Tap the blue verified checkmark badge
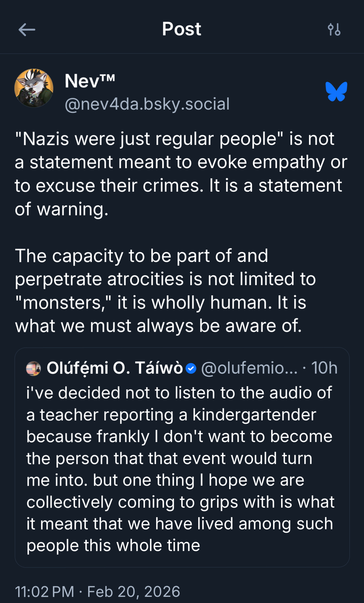 pos(191,368)
